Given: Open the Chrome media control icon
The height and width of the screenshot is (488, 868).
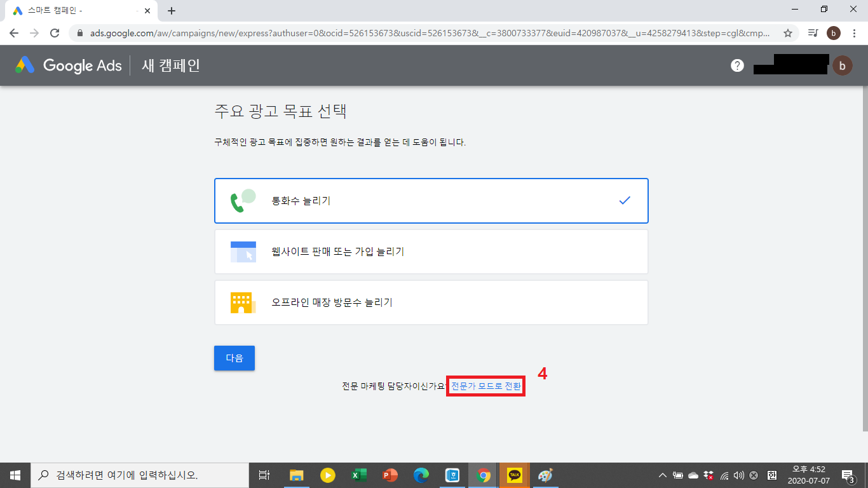Looking at the screenshot, I should 813,33.
